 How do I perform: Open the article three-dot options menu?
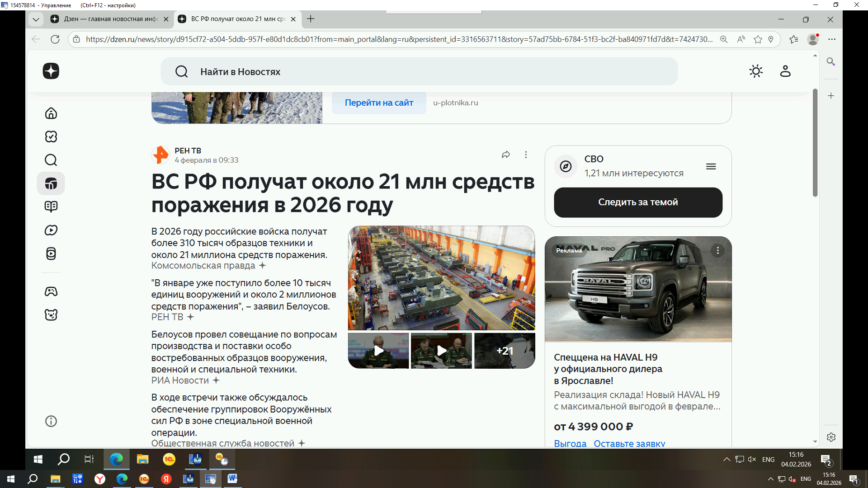pos(526,155)
